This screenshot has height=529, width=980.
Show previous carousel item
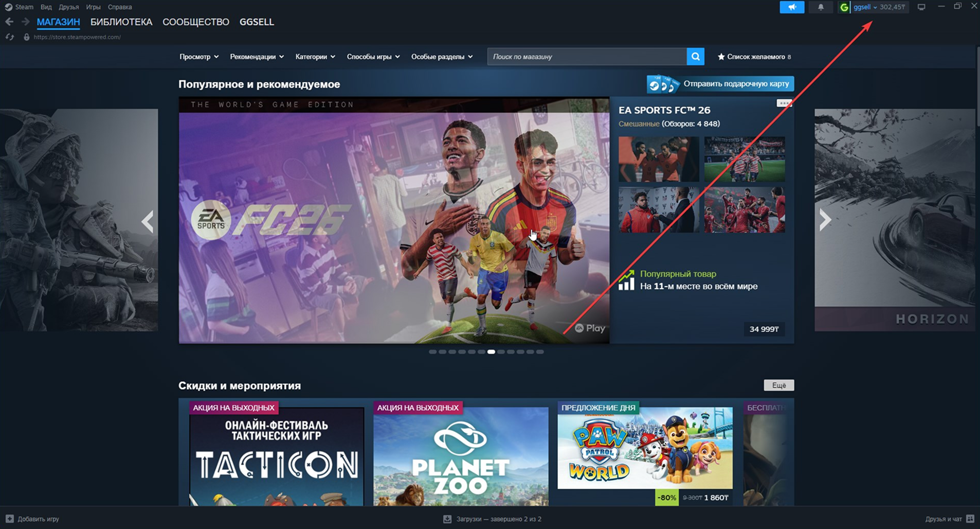pyautogui.click(x=148, y=222)
